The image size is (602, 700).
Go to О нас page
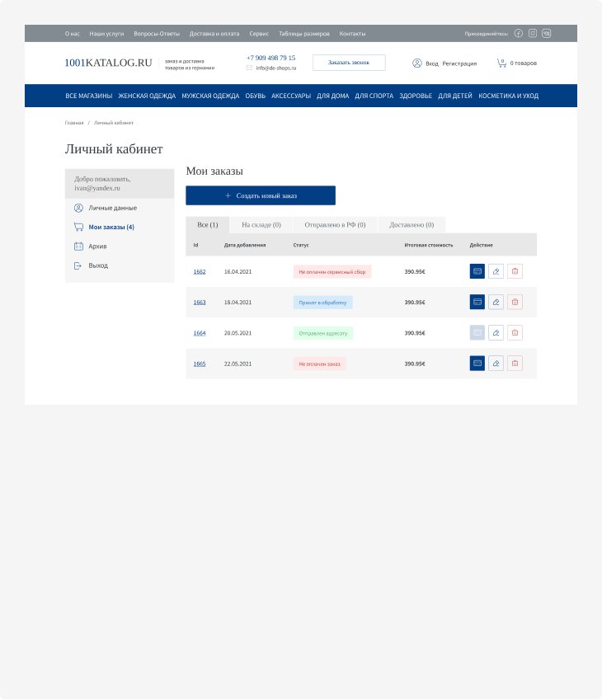(73, 34)
